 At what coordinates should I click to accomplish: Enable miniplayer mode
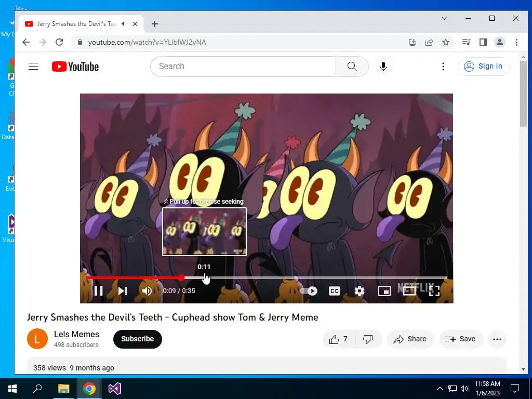[x=384, y=291]
